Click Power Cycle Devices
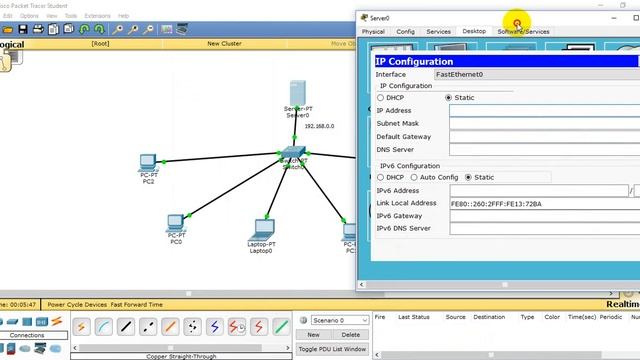Image resolution: width=640 pixels, height=360 pixels. pos(77,304)
